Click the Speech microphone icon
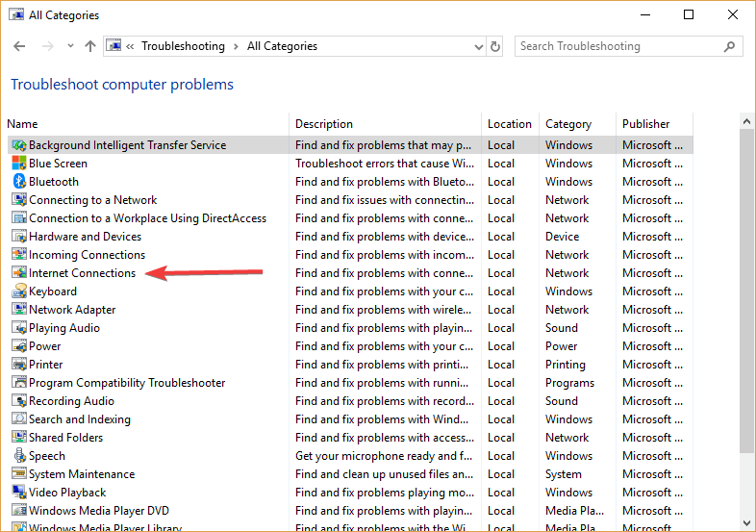This screenshot has width=756, height=532. coord(19,456)
